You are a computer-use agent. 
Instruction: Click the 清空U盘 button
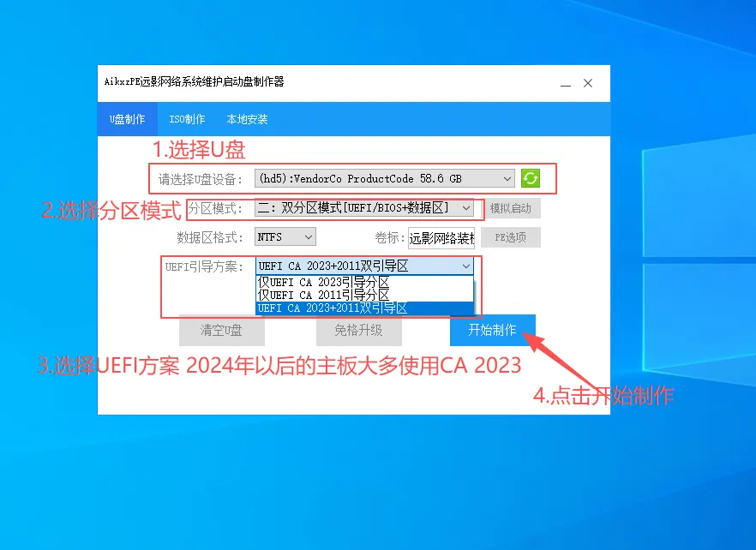pyautogui.click(x=222, y=330)
